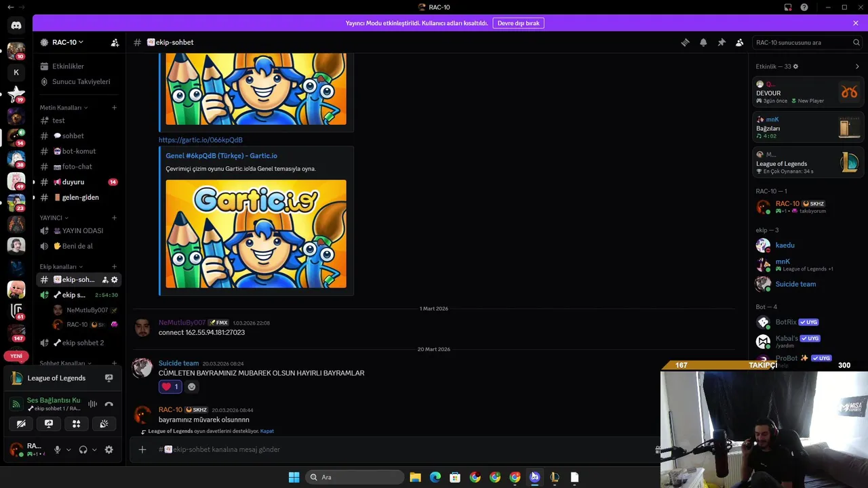The width and height of the screenshot is (868, 488).
Task: Open Microsoft Edge from taskbar
Action: [435, 477]
